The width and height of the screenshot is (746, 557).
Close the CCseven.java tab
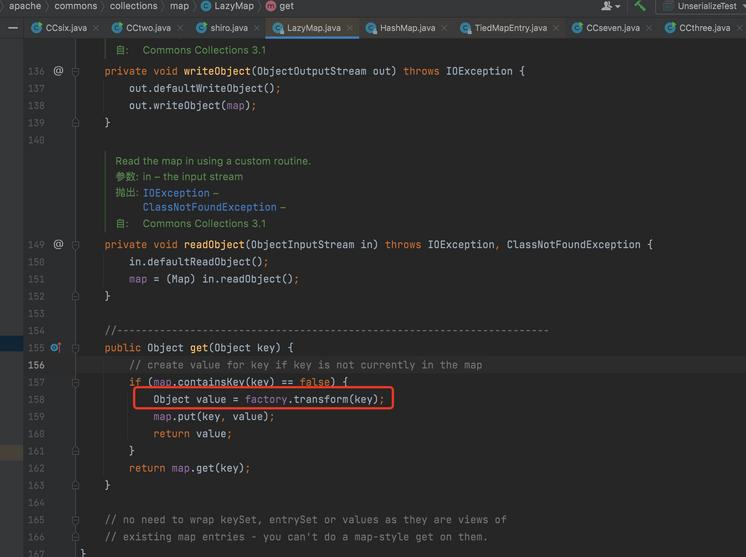[649, 28]
